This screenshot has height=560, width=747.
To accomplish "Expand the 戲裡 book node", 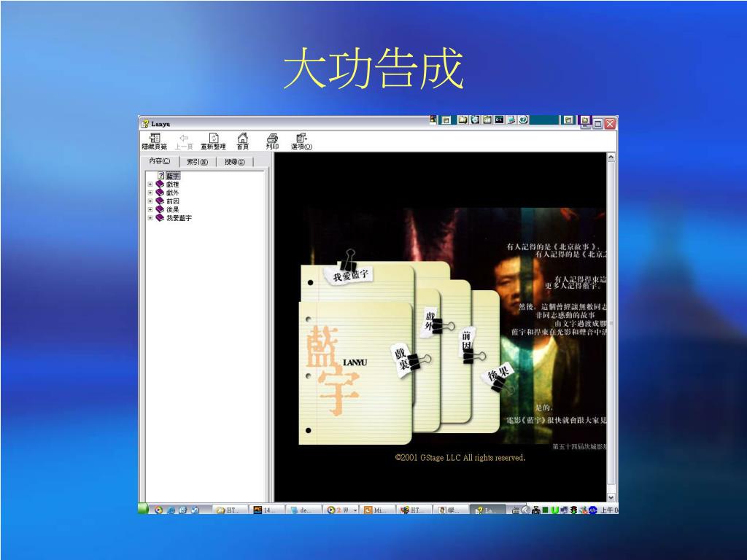I will coord(150,184).
